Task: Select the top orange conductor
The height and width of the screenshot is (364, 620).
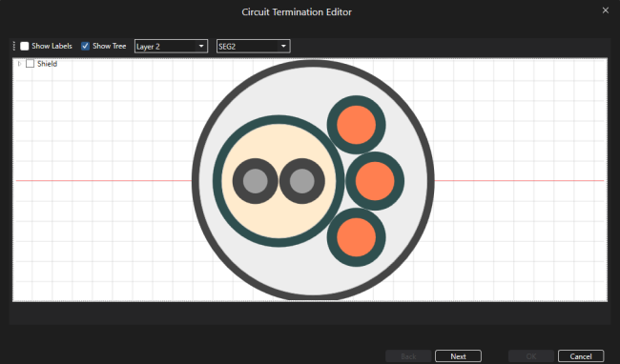Action: click(357, 125)
